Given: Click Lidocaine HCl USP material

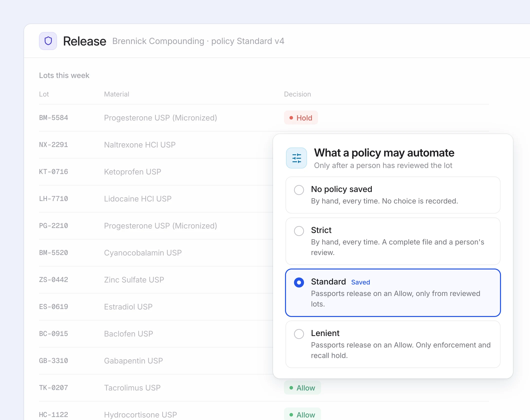Looking at the screenshot, I should 138,199.
